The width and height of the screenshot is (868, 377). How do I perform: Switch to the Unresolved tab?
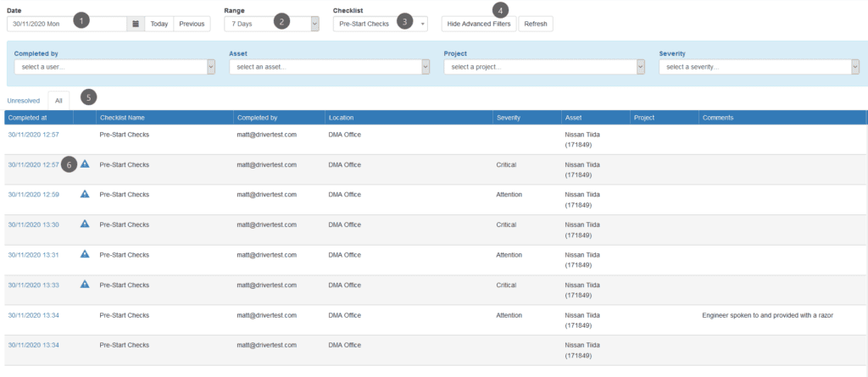(23, 101)
